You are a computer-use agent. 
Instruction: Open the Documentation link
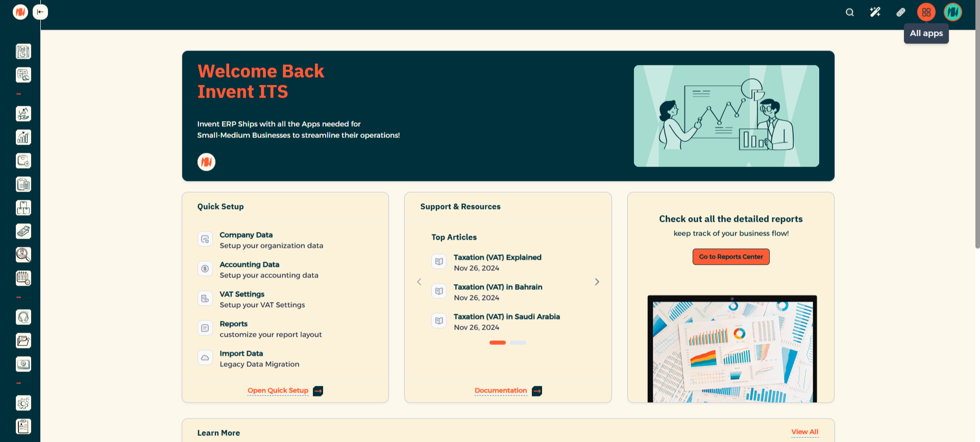(x=501, y=390)
